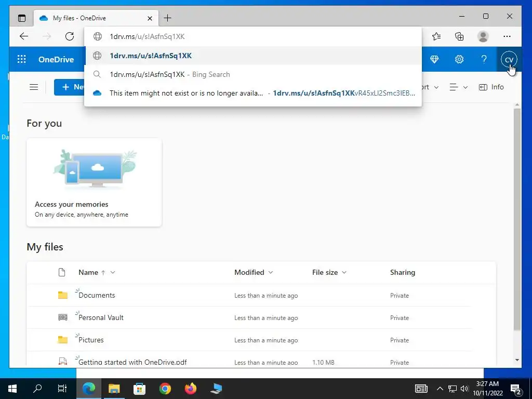Click Modified time of Documents row
532x399 pixels.
click(x=266, y=296)
